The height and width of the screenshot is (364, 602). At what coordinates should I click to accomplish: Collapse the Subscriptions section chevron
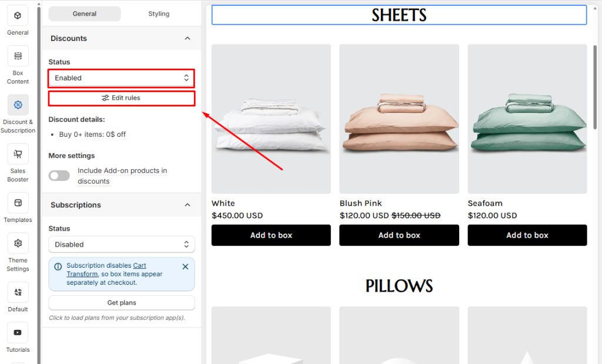pyautogui.click(x=188, y=205)
